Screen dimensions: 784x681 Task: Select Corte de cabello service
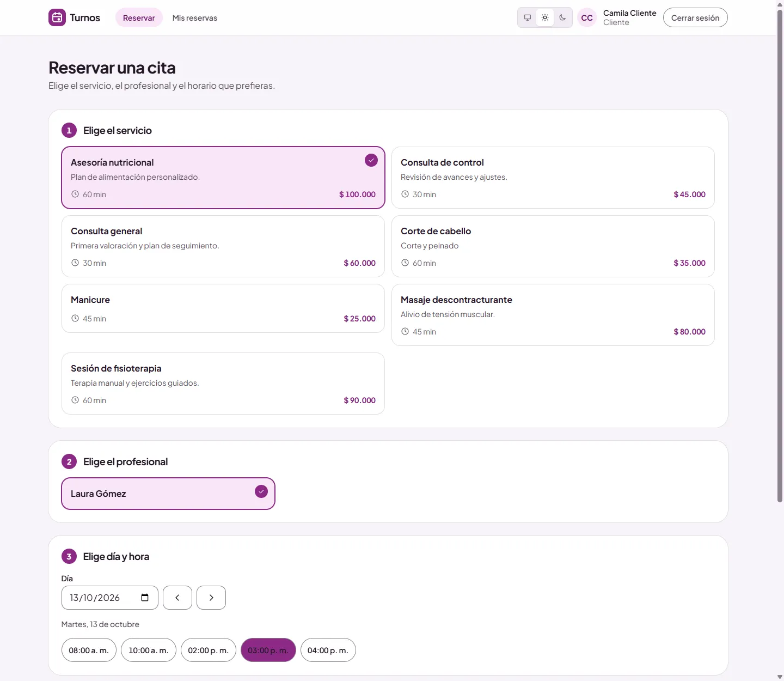(553, 246)
